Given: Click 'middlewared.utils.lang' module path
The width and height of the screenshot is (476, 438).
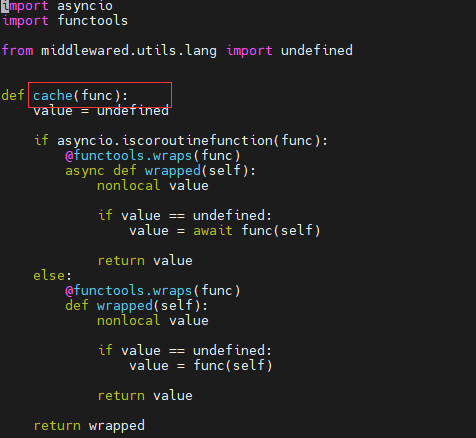Looking at the screenshot, I should pyautogui.click(x=129, y=51).
